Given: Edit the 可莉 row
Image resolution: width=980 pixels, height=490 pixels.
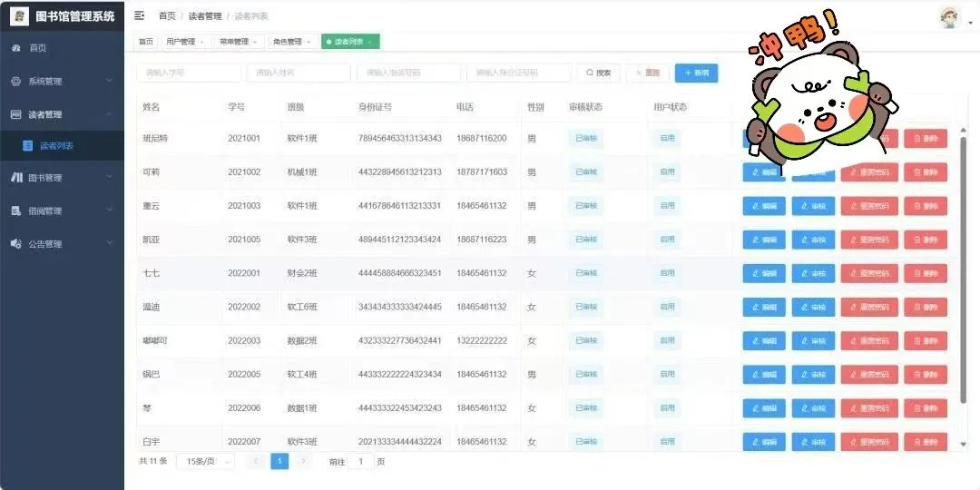Looking at the screenshot, I should pyautogui.click(x=764, y=171).
